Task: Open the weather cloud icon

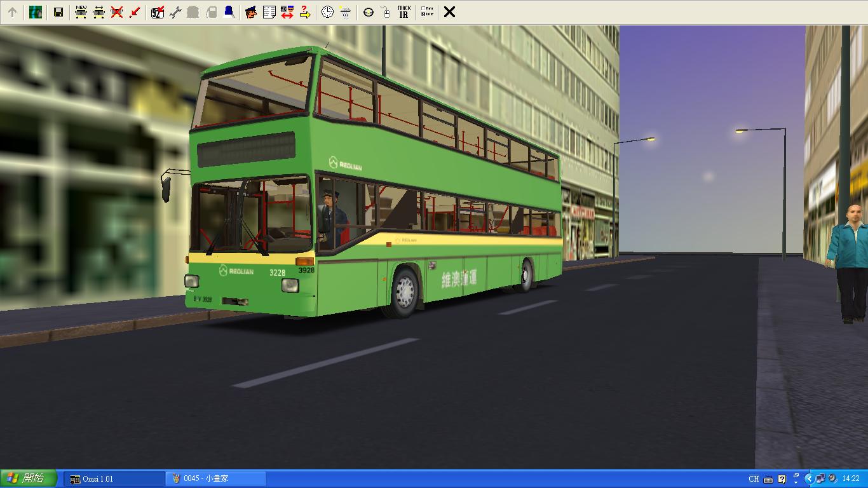Action: [x=345, y=12]
